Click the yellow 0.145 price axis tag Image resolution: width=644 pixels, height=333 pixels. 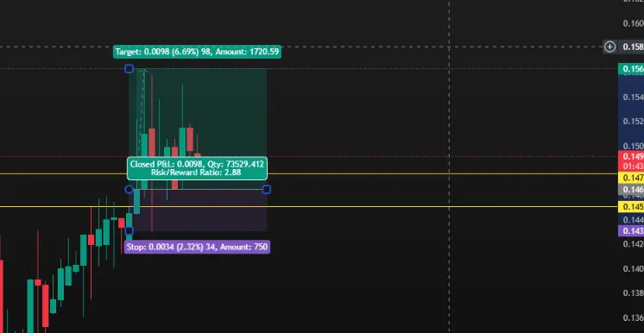coord(631,207)
